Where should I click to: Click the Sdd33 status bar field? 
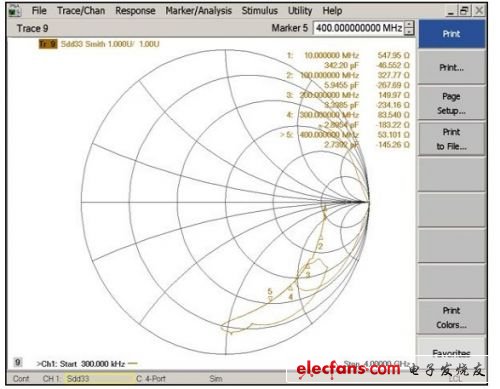tap(99, 379)
